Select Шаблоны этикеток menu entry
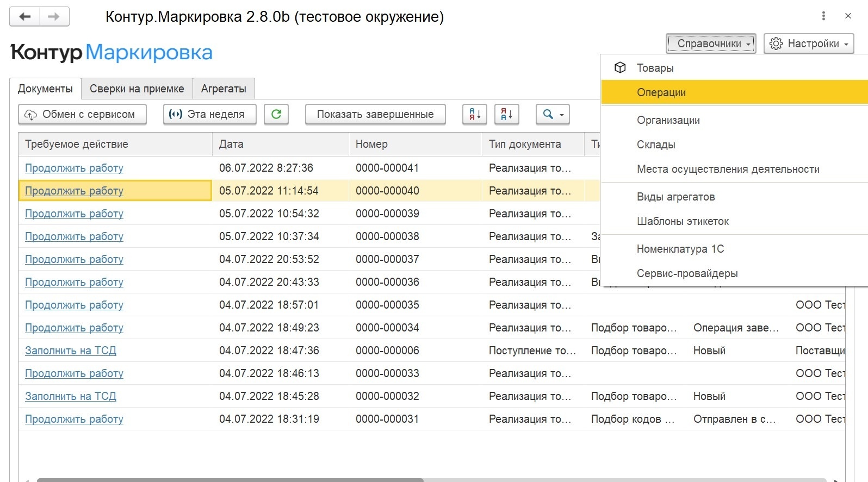 pos(735,221)
